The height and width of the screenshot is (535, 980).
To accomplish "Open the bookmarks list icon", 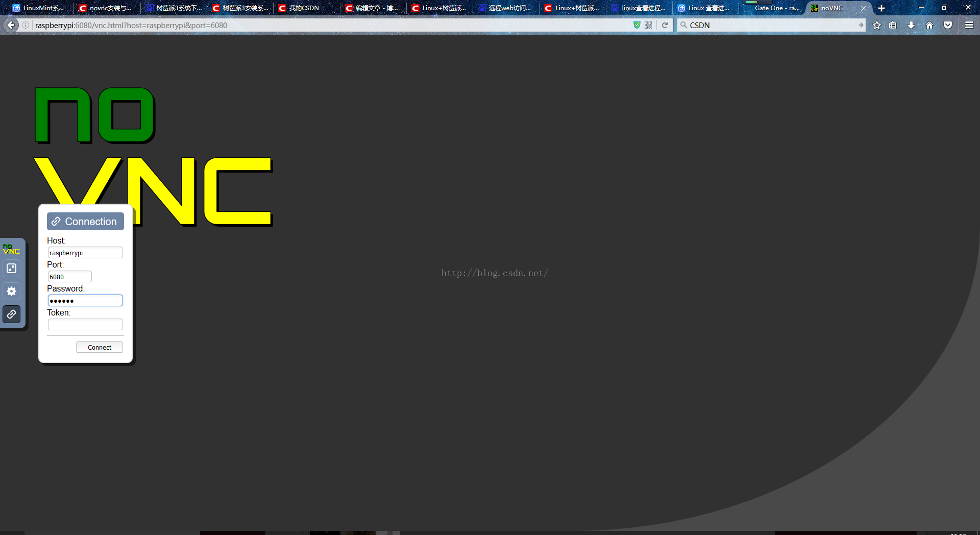I will 893,25.
